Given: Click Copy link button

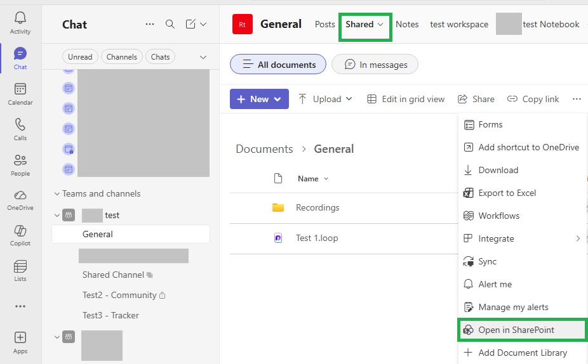Looking at the screenshot, I should tap(533, 99).
